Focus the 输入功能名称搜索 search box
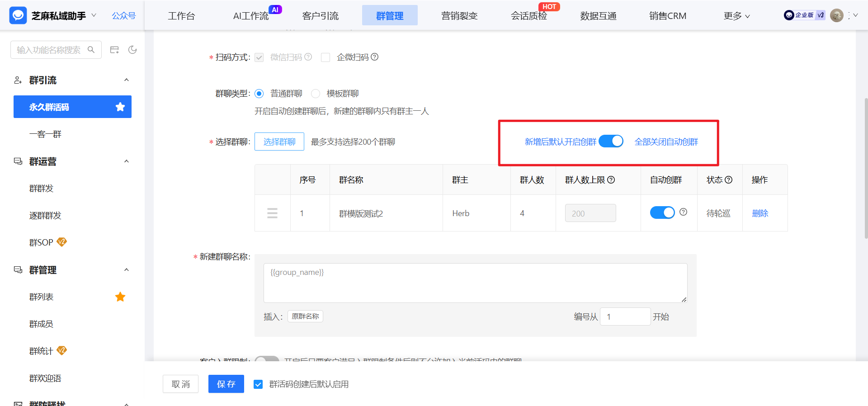The height and width of the screenshot is (406, 868). [x=56, y=50]
